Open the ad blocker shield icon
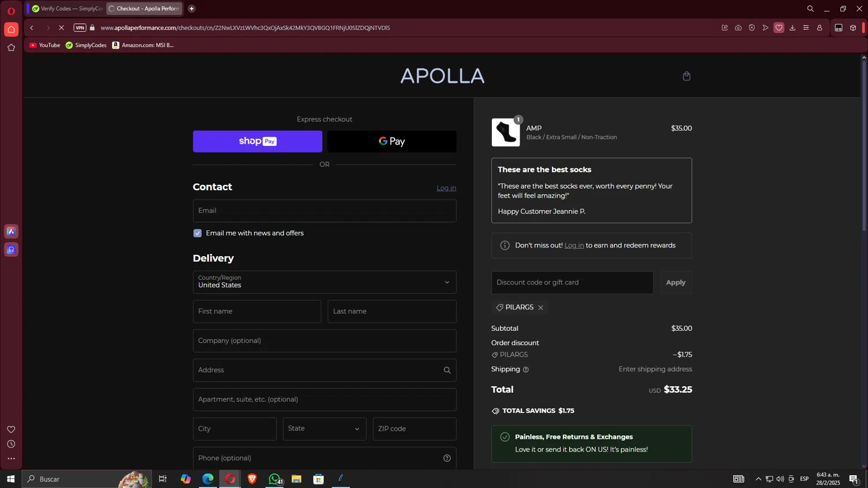868x488 pixels. [x=752, y=28]
